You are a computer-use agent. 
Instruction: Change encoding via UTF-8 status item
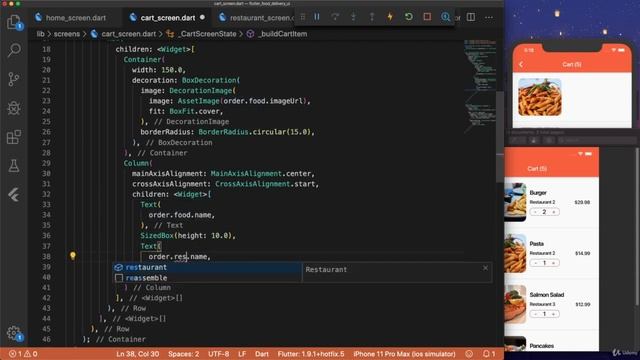click(218, 354)
